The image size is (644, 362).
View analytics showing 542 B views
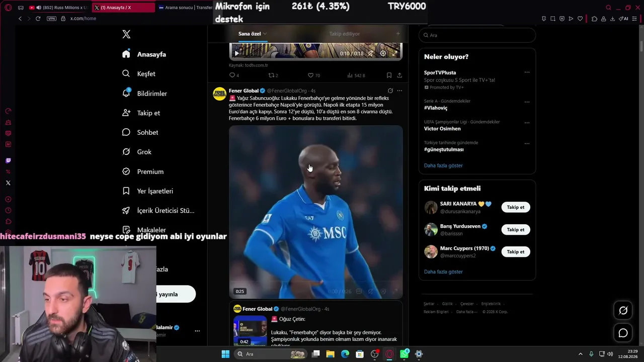point(356,75)
